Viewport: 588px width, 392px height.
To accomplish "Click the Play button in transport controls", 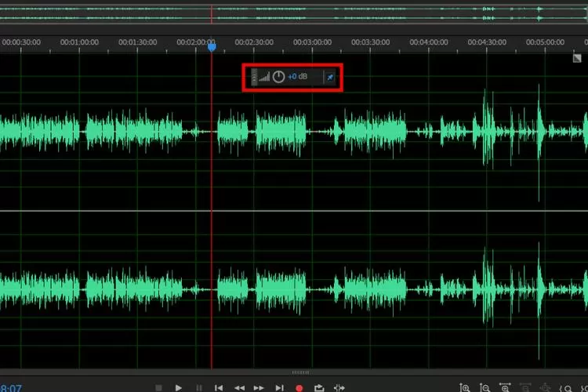I will (x=179, y=387).
